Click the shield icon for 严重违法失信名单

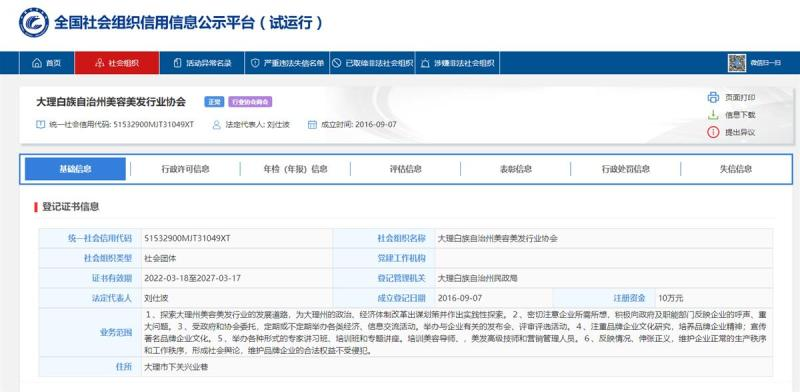tap(255, 63)
